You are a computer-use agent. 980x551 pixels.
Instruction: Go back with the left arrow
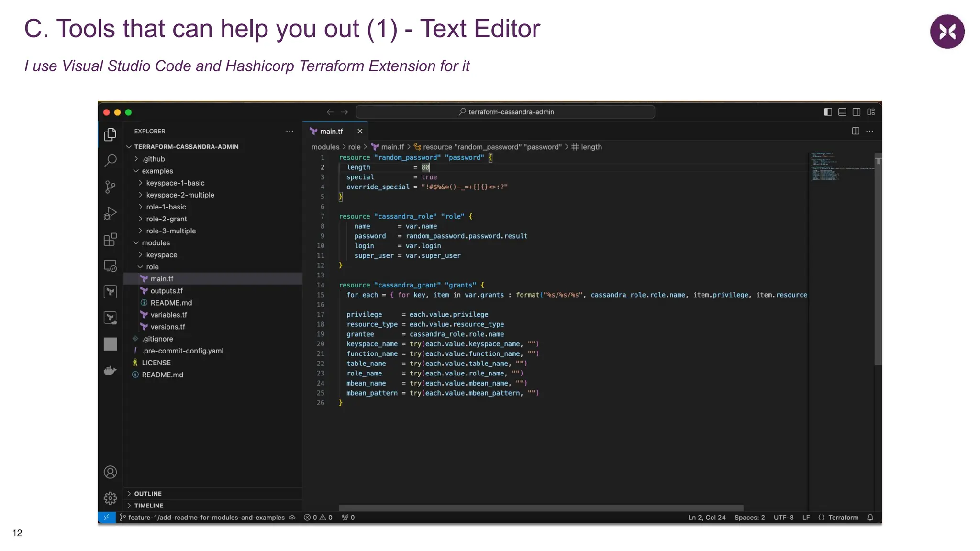click(330, 112)
